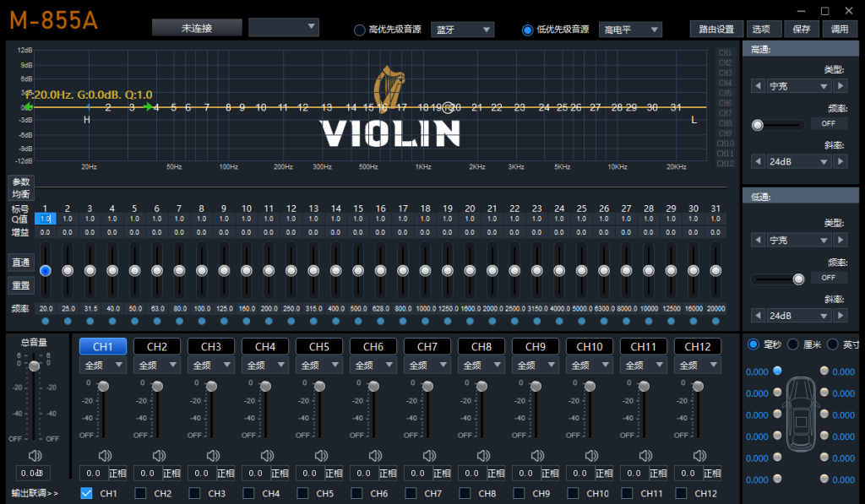Click blue dot under 1000.0 frequency band
Screen dimensions: 865x504
(x=425, y=321)
